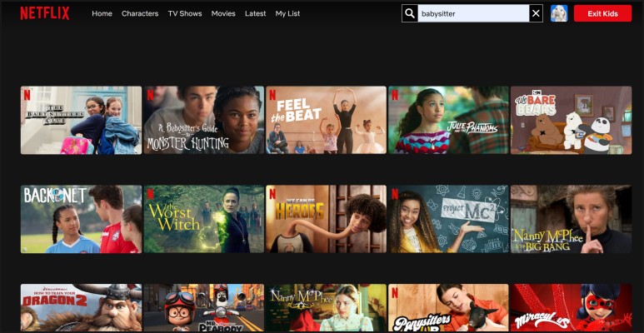Open the Mr. Peabody thumbnail
The height and width of the screenshot is (333, 644).
pos(204,307)
